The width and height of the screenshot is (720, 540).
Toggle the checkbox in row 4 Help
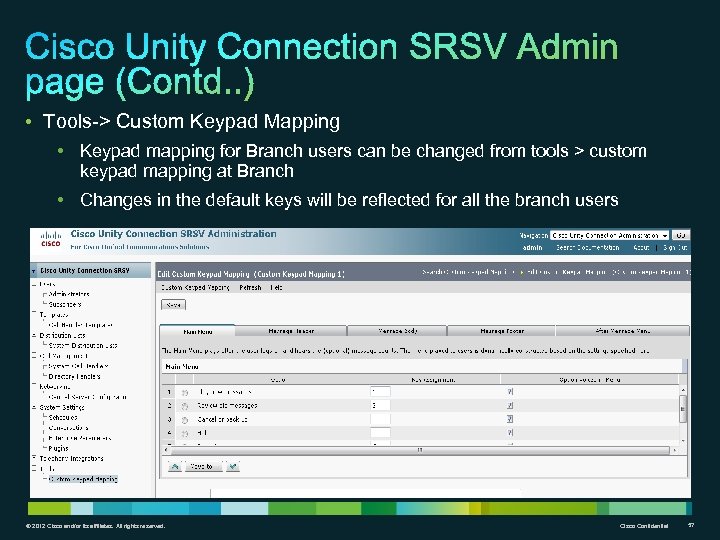click(x=510, y=433)
